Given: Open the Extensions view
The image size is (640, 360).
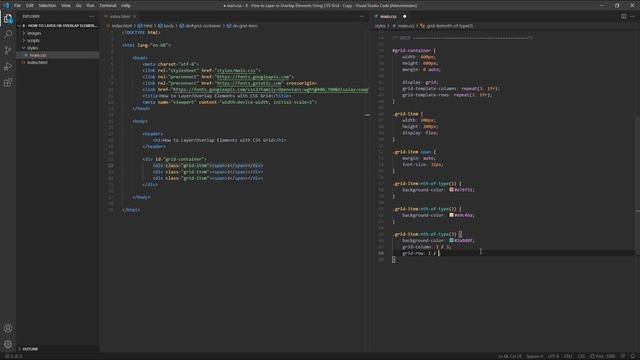Looking at the screenshot, I should coord(8,83).
